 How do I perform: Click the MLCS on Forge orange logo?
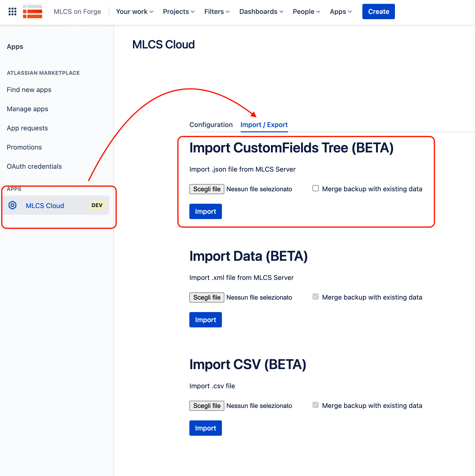tap(33, 11)
